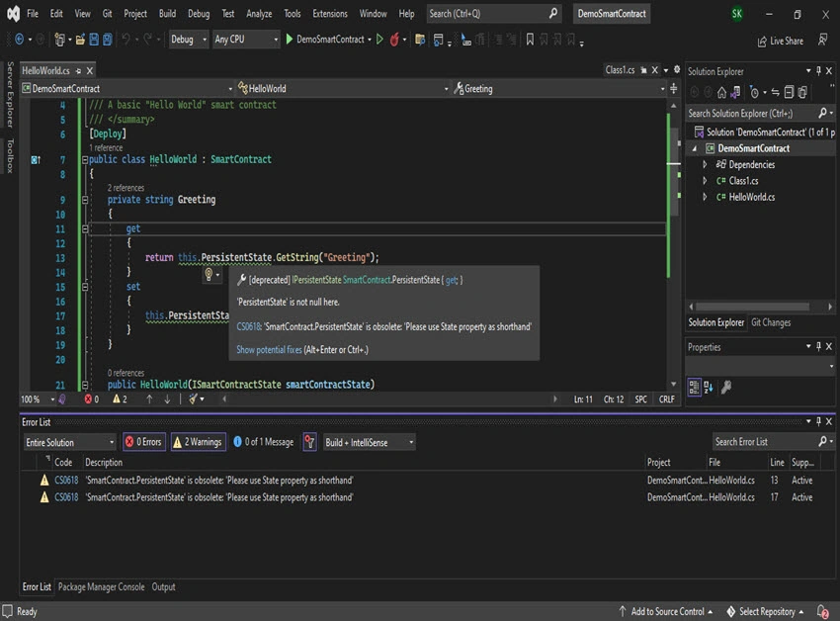This screenshot has height=621, width=840.
Task: Click the Pending Changes Filter clock icon
Action: [754, 93]
